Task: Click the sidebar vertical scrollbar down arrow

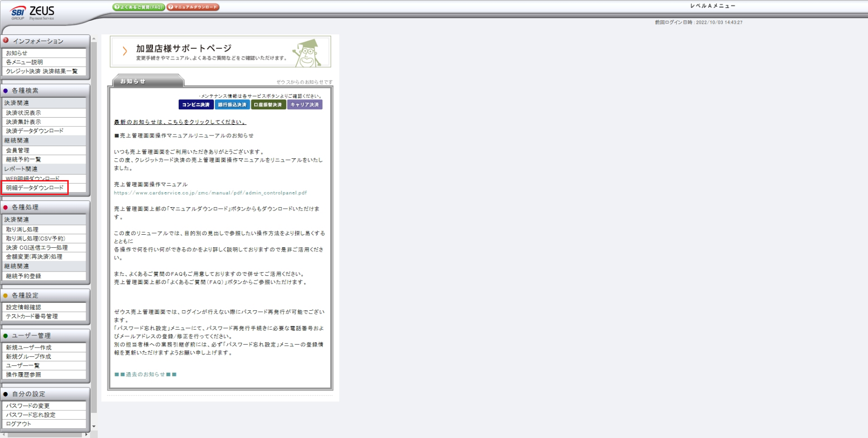Action: [x=94, y=427]
